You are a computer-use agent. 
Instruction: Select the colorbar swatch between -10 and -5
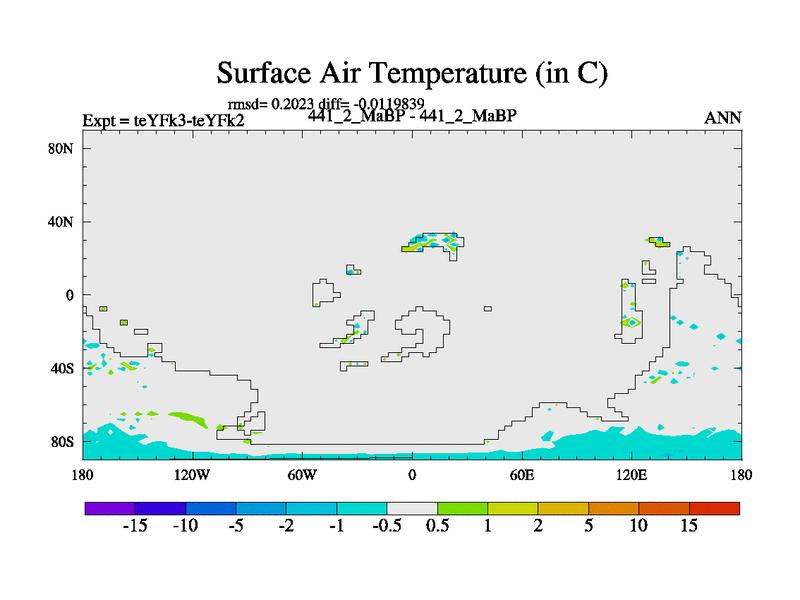pos(210,508)
